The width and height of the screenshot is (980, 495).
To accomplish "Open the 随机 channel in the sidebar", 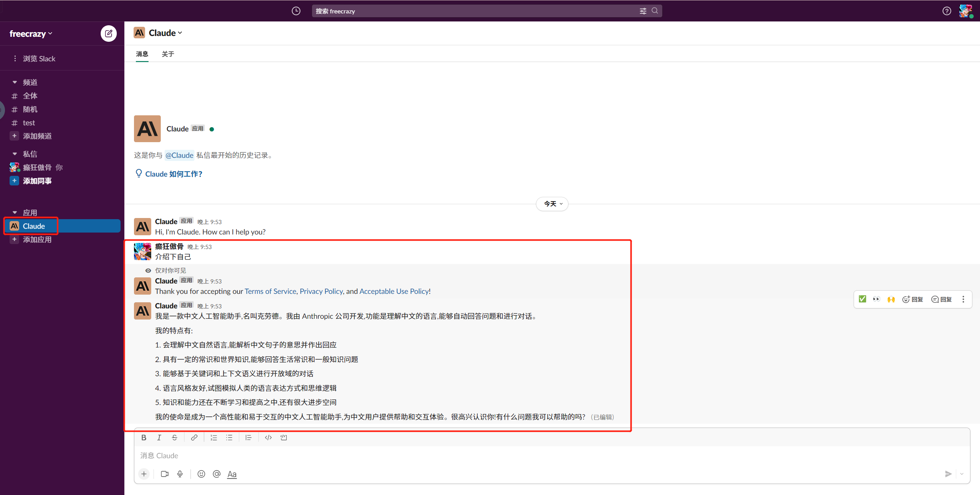I will 30,109.
